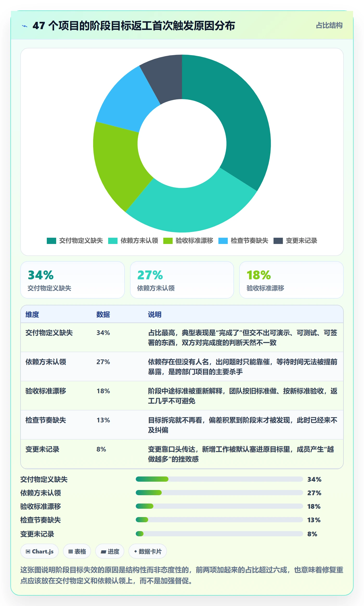Select the 34% 交付物定义缺失 data card
Image resolution: width=364 pixels, height=606 pixels.
tap(73, 280)
